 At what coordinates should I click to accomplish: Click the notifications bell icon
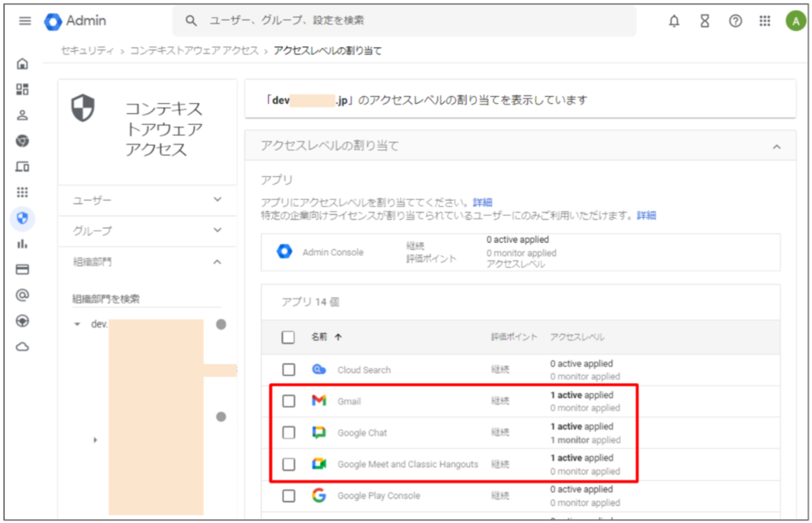click(674, 21)
